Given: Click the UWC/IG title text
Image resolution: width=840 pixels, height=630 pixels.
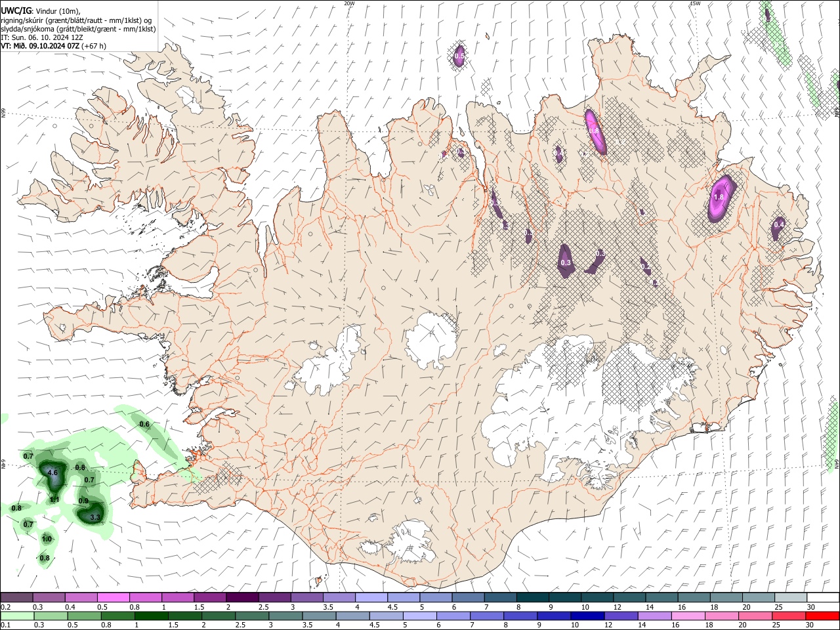Looking at the screenshot, I should point(16,10).
